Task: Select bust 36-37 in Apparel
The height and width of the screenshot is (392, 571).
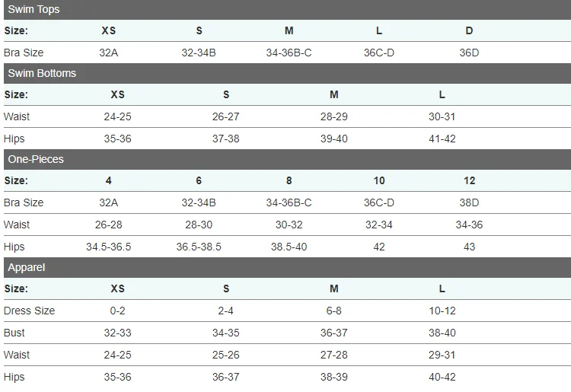Action: pos(334,333)
